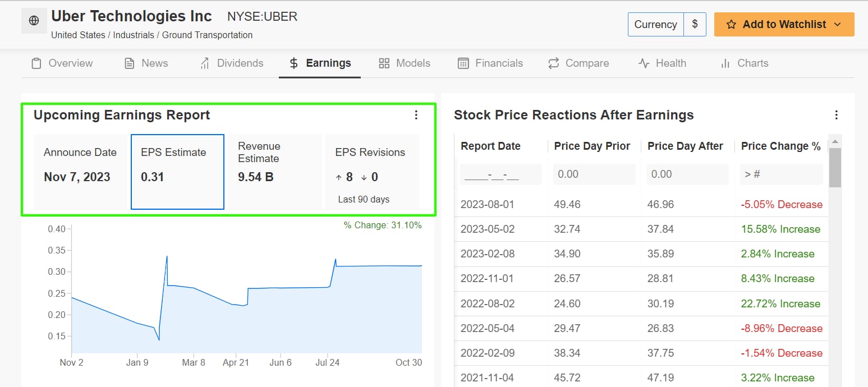Image resolution: width=868 pixels, height=387 pixels.
Task: Click the 37.84 price day after cell
Action: point(660,229)
